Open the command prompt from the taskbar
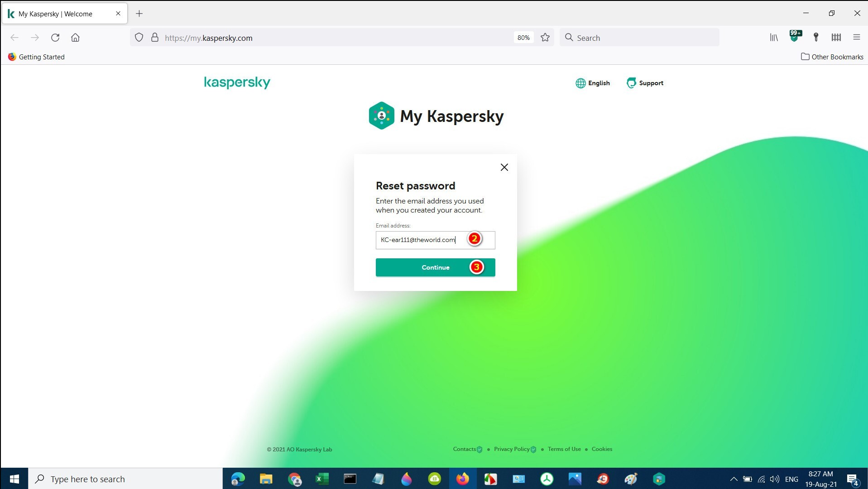Viewport: 868px width, 489px height. 350,479
